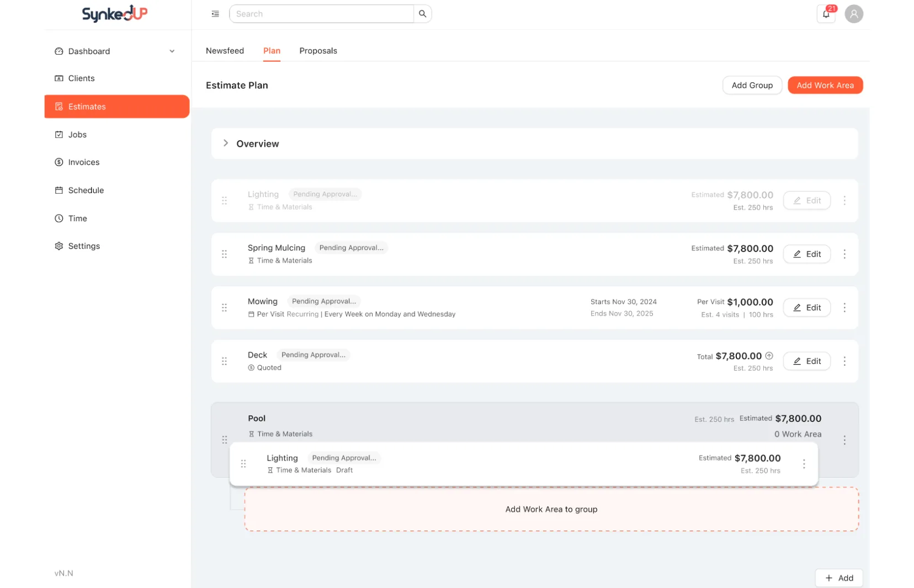Screen dimensions: 914x588
Task: Click the Pool group title
Action: [x=257, y=419]
